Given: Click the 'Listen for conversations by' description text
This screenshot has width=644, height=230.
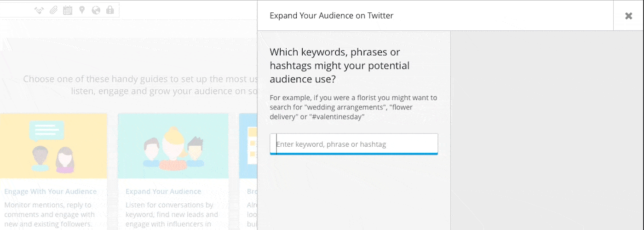Looking at the screenshot, I should pyautogui.click(x=172, y=214).
